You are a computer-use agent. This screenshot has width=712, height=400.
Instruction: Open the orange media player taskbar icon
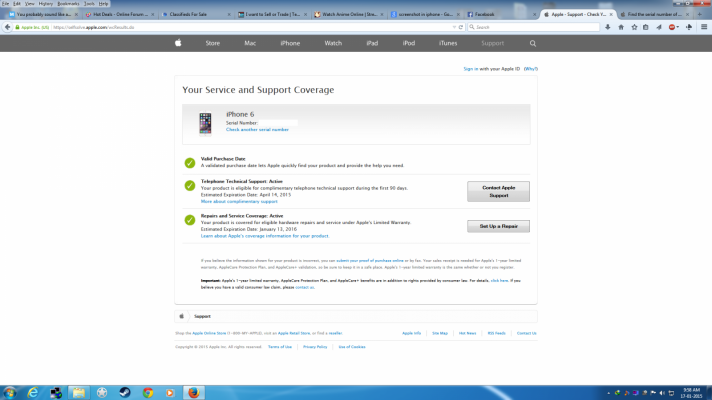tap(170, 393)
